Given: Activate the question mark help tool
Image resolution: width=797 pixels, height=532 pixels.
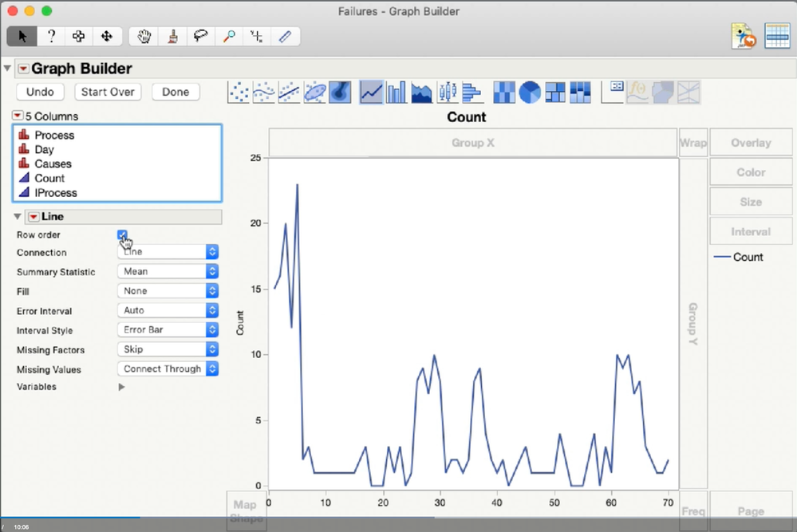Looking at the screenshot, I should coord(51,36).
